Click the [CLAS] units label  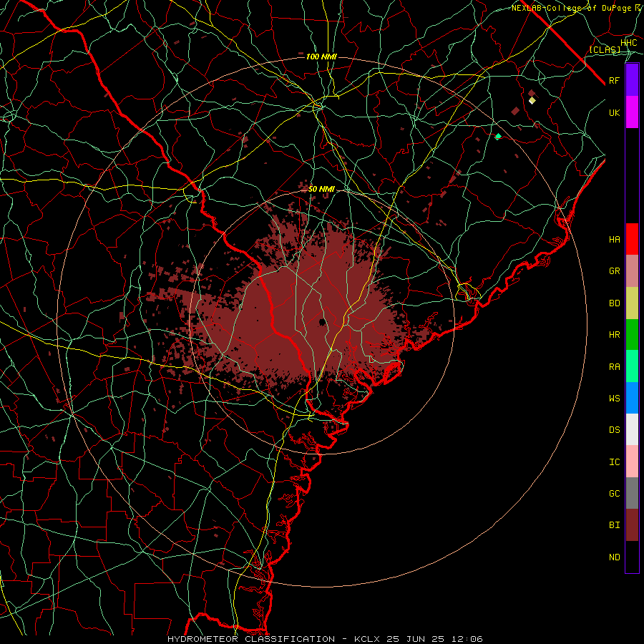point(605,49)
